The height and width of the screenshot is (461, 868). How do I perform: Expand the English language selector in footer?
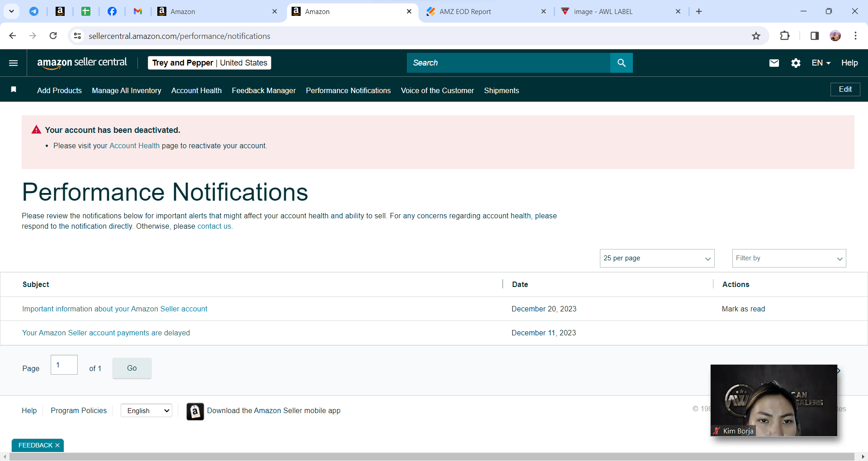(146, 410)
